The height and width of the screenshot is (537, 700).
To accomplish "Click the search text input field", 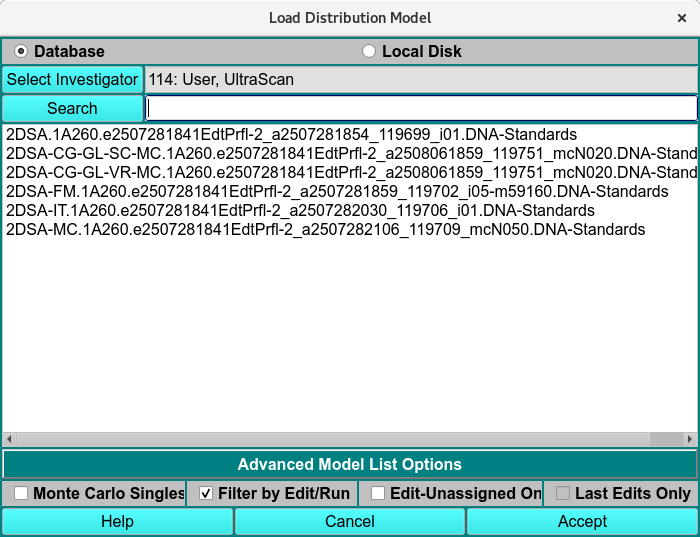I will coord(420,108).
